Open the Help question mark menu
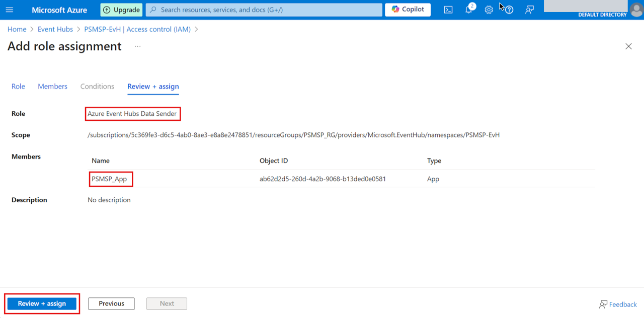The image size is (644, 318). click(509, 10)
